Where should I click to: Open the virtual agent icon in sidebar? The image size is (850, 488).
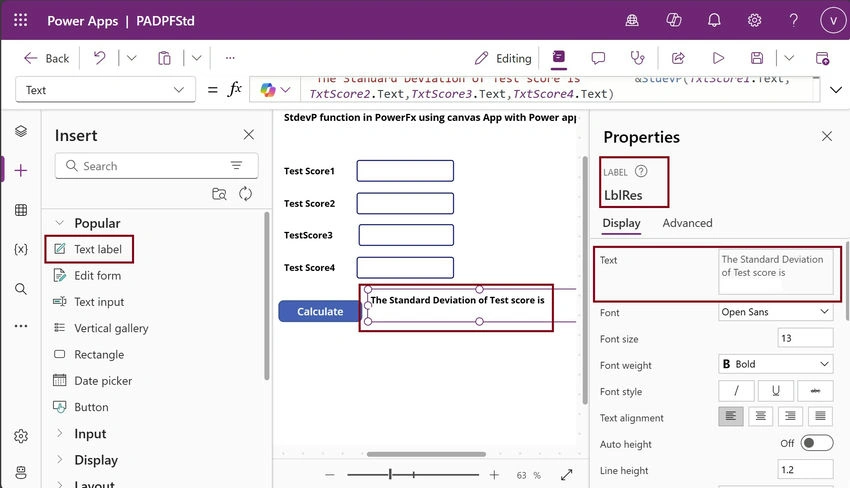(x=21, y=472)
